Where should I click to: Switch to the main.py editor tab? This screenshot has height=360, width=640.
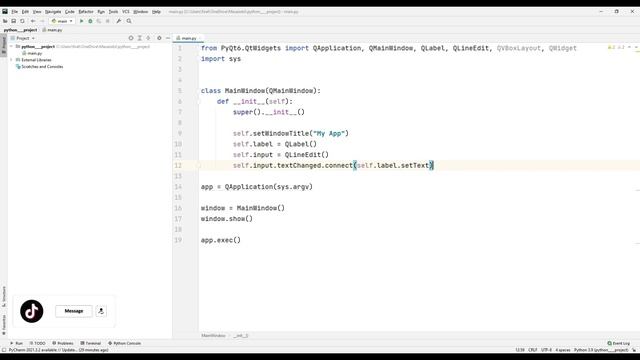(188, 38)
